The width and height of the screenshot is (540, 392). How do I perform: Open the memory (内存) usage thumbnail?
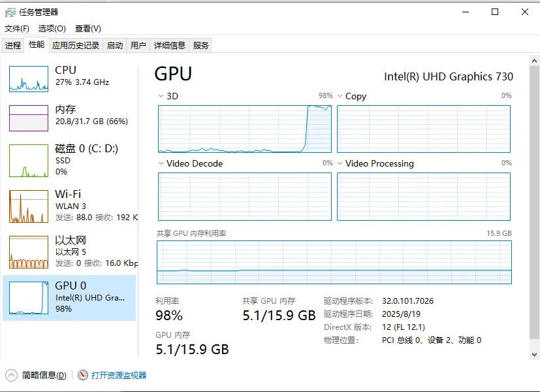[x=29, y=118]
